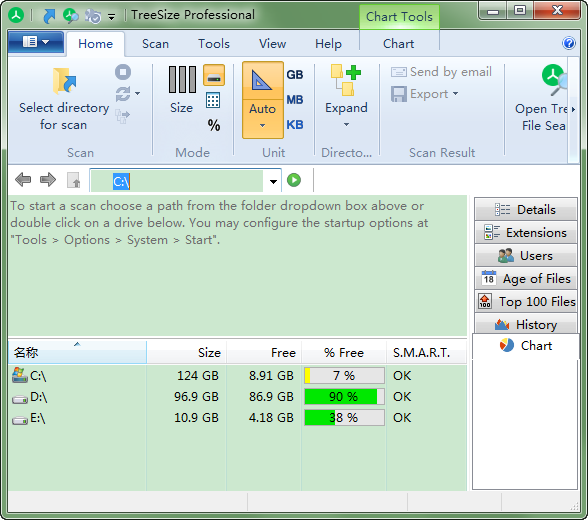The image size is (588, 520).
Task: Sort by the 名称 column header
Action: [77, 352]
